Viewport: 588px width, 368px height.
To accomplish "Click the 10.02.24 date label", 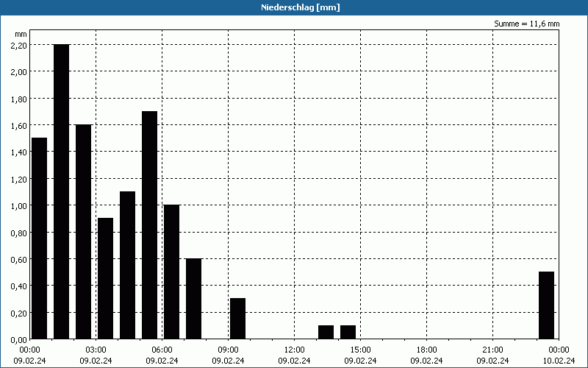I will [559, 361].
